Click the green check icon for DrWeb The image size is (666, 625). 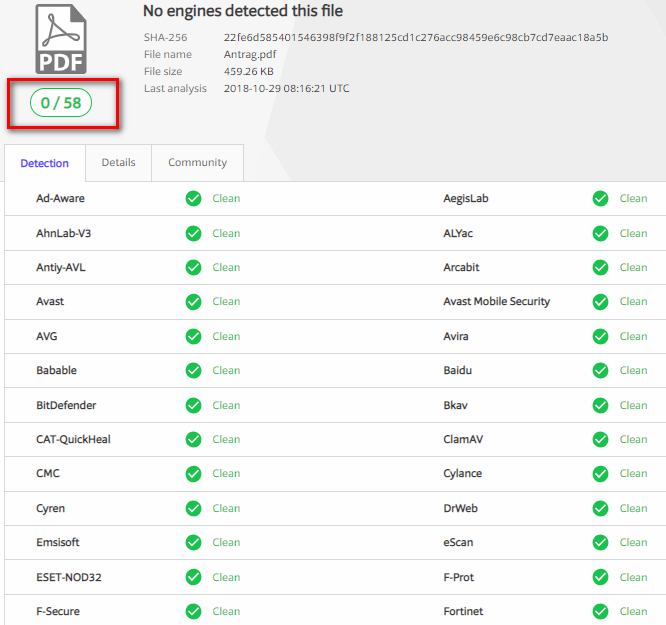tap(600, 508)
